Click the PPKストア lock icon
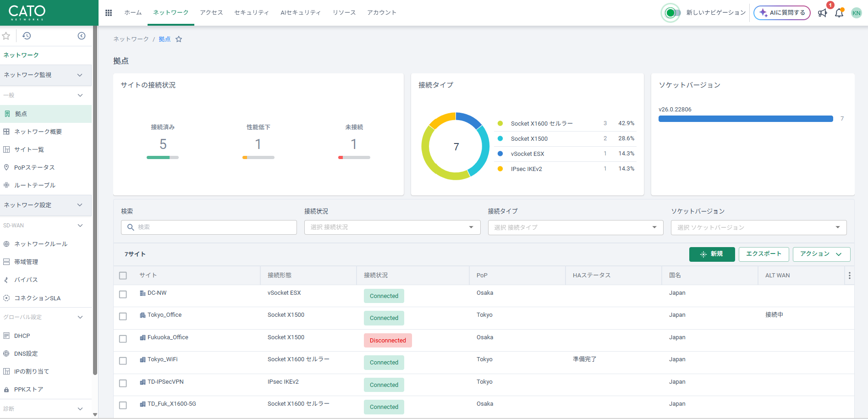Viewport: 868px width, 419px height. [x=6, y=390]
